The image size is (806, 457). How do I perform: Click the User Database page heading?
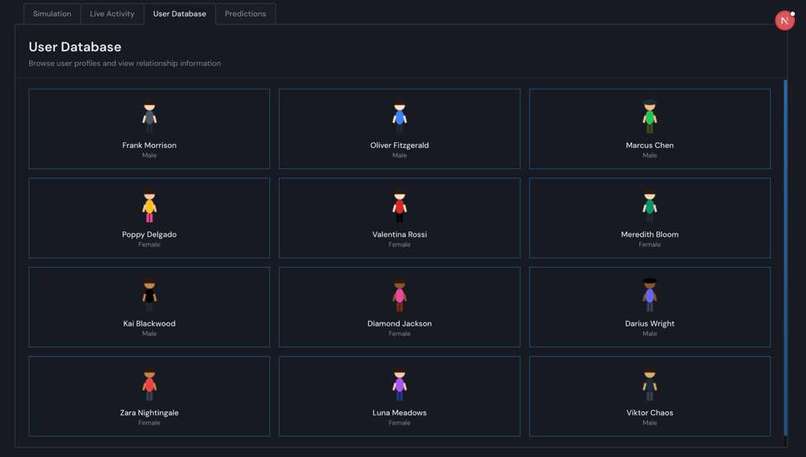point(75,47)
